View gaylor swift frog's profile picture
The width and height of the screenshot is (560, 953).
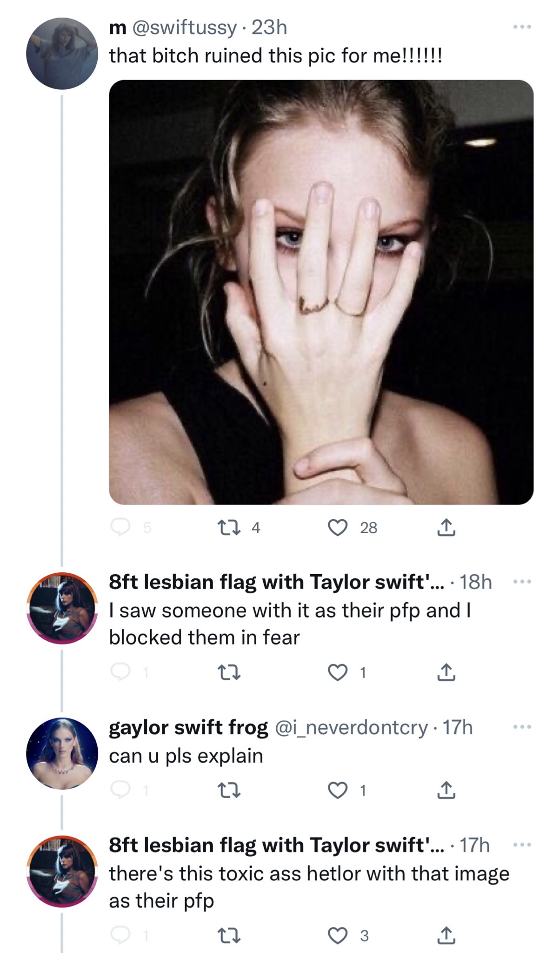62,753
